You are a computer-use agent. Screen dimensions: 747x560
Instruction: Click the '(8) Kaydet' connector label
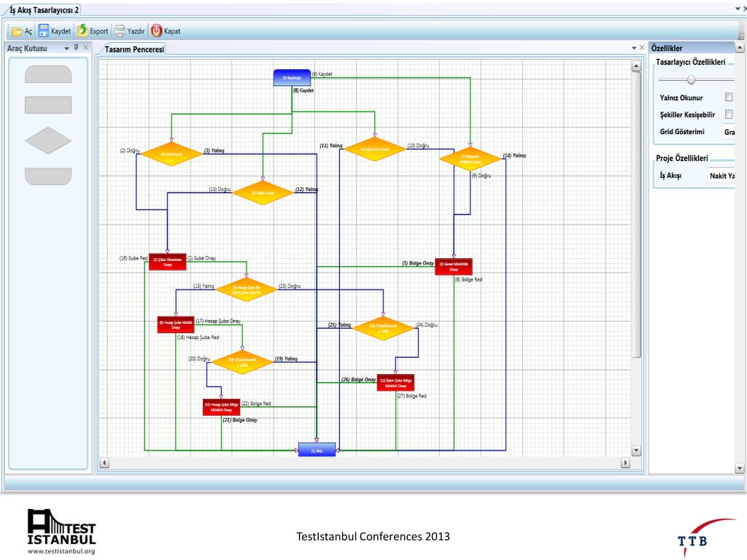pos(322,74)
